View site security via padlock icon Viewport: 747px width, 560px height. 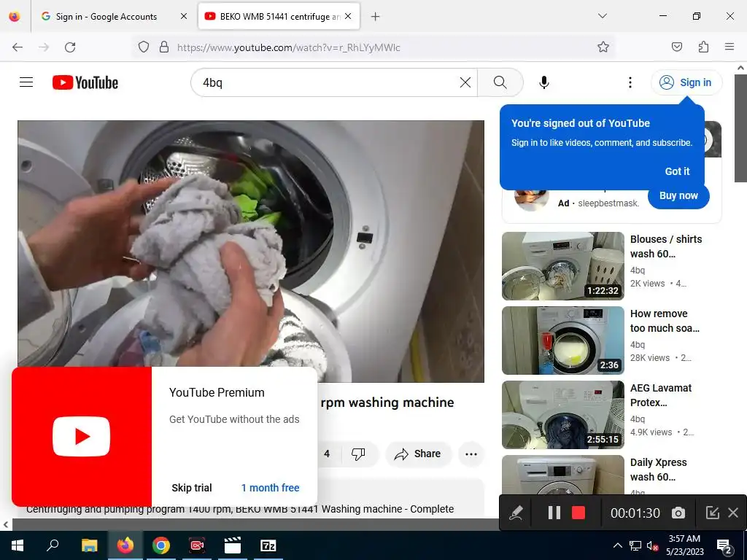(164, 47)
